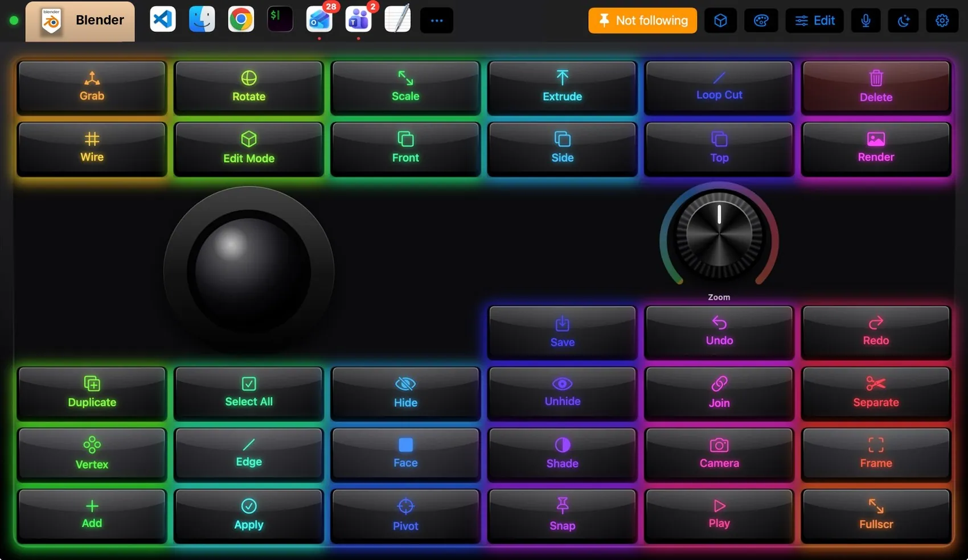Open the Pivot key
The width and height of the screenshot is (968, 560).
click(405, 516)
